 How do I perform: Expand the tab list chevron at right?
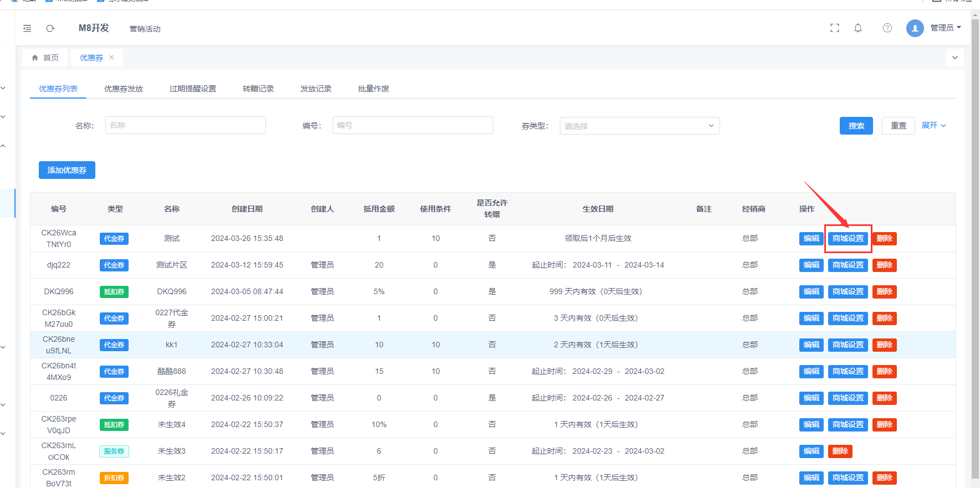pyautogui.click(x=955, y=58)
